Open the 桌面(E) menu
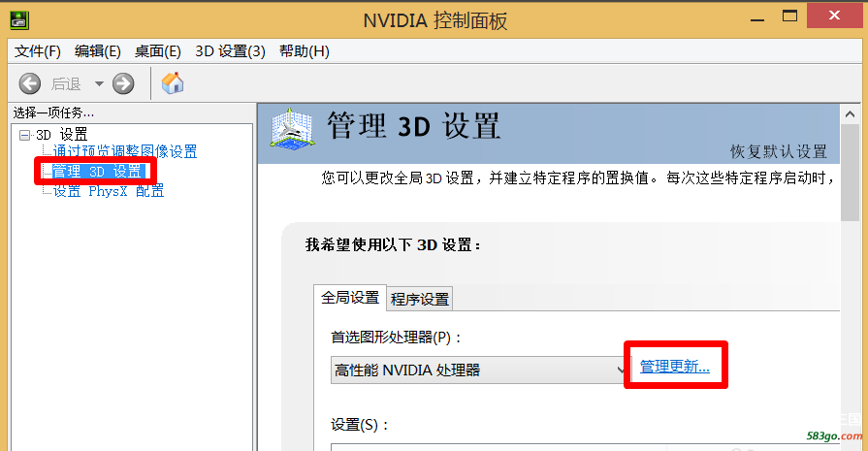This screenshot has height=451, width=868. (158, 51)
